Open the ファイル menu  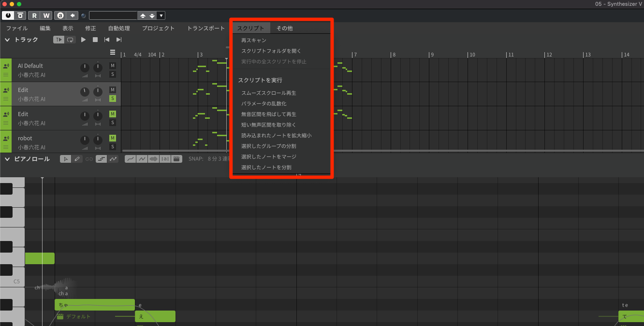click(x=17, y=28)
